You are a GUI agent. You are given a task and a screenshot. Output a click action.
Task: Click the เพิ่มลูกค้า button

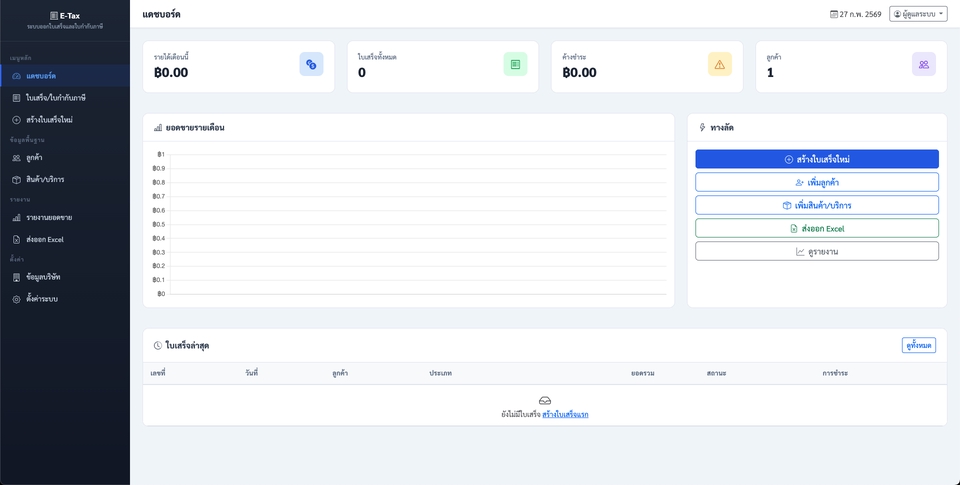pyautogui.click(x=816, y=182)
